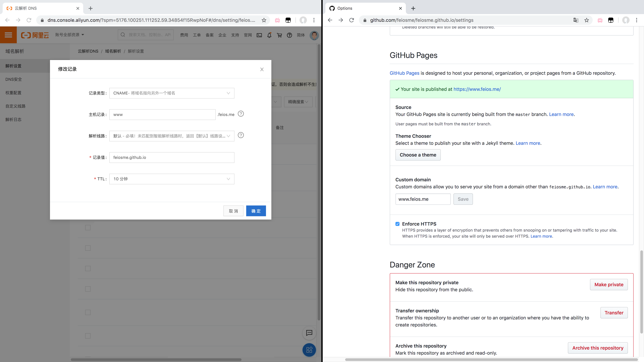The image size is (644, 362).
Task: Tick the fourth record row checkbox below the dialog
Action: point(88,289)
